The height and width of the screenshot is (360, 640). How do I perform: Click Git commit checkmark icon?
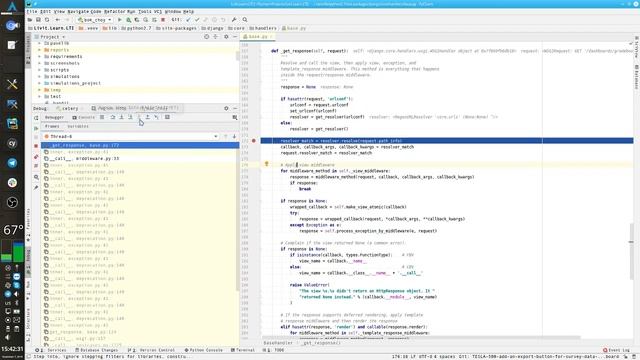197,20
